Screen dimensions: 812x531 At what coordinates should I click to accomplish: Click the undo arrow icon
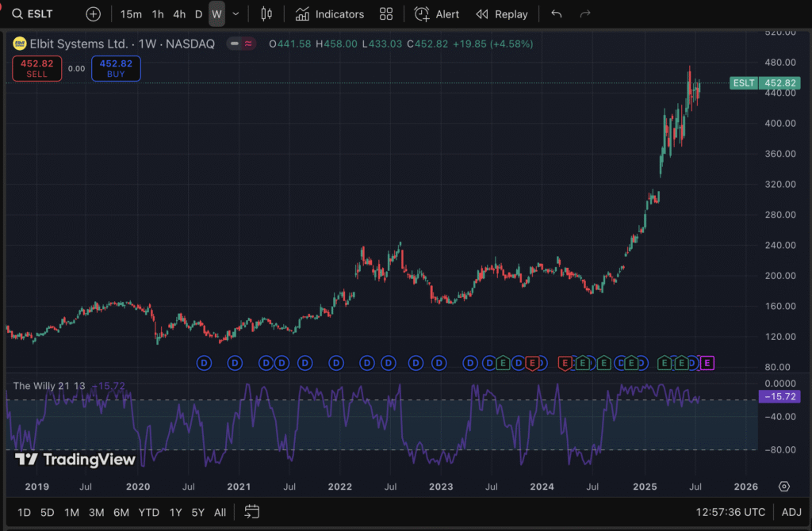coord(557,14)
